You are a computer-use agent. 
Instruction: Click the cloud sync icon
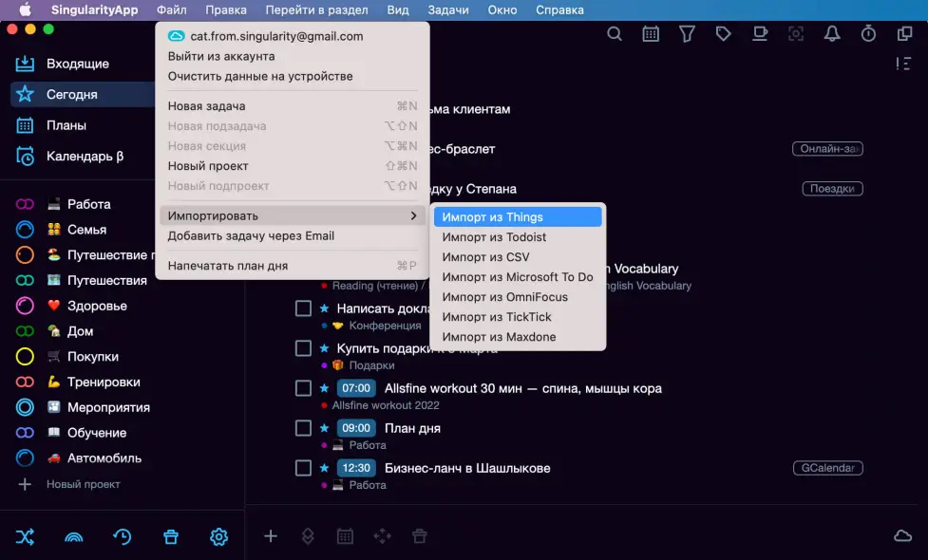click(x=902, y=536)
